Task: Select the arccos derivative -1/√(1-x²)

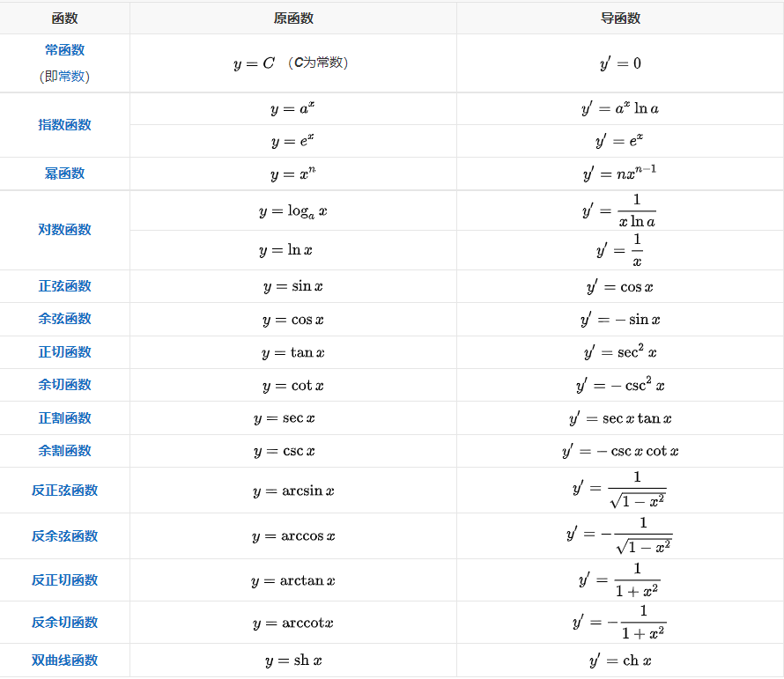Action: (619, 535)
